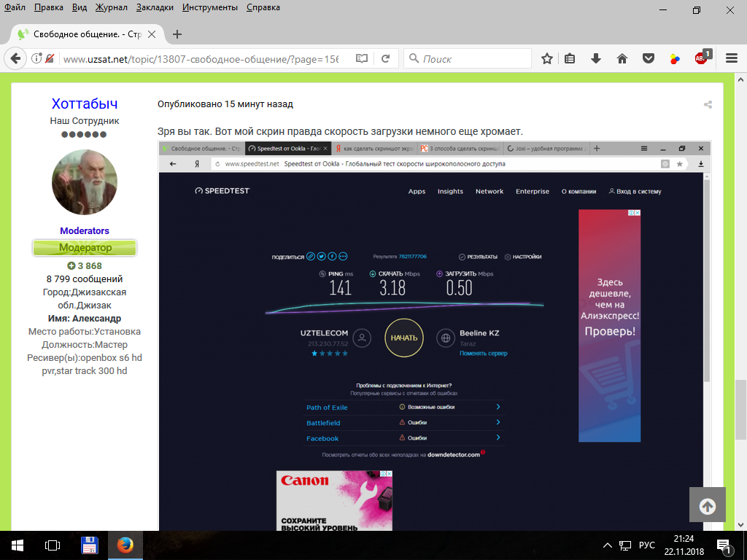The image size is (747, 560).
Task: Click the page scrollbar up arrow
Action: (x=741, y=79)
